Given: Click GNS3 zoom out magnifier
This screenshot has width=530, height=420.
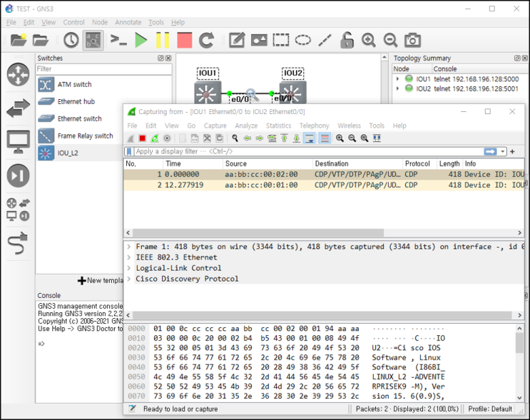Looking at the screenshot, I should pos(390,40).
